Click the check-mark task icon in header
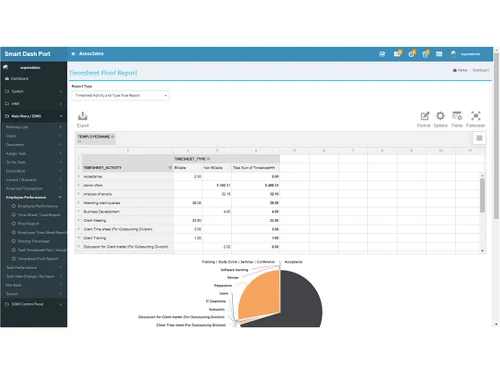Image resolution: width=500 pixels, height=375 pixels. coord(382,54)
